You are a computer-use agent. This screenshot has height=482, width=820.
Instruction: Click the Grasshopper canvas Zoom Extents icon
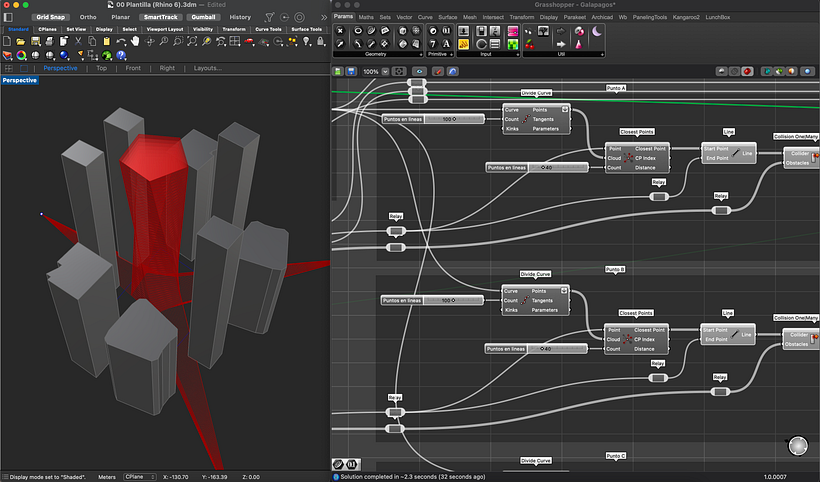pyautogui.click(x=399, y=71)
